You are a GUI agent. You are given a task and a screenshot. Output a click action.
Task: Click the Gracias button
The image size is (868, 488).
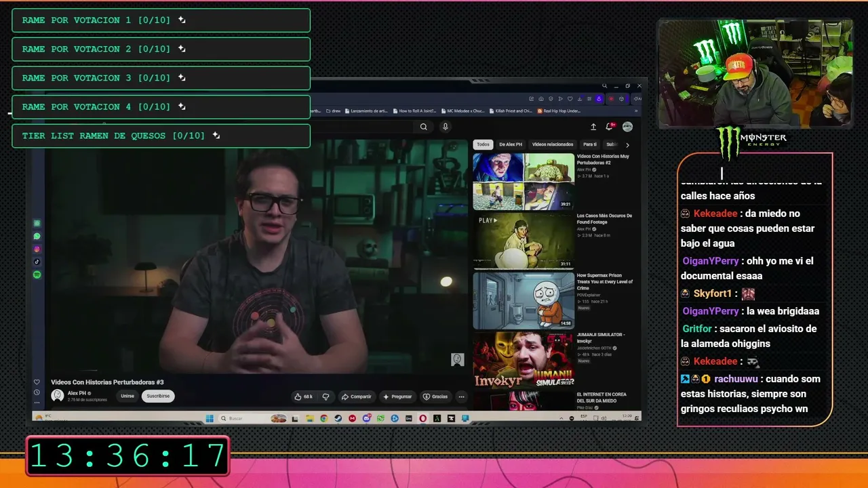click(x=435, y=396)
